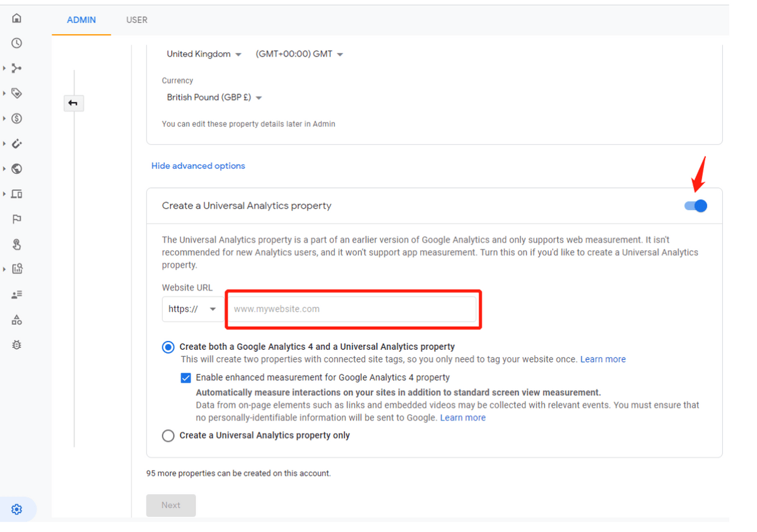Image resolution: width=757 pixels, height=532 pixels.
Task: Open the Admin gear icon
Action: coord(16,509)
